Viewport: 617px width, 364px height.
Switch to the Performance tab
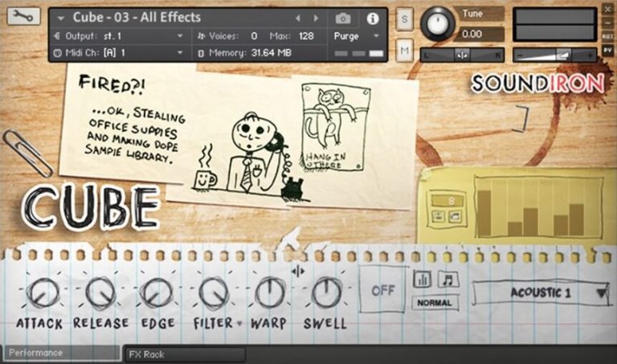coord(60,353)
